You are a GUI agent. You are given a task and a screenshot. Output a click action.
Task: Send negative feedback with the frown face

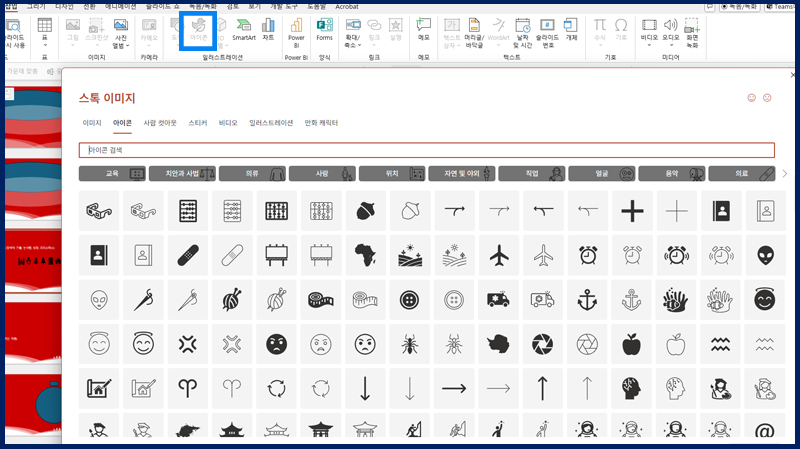point(767,98)
